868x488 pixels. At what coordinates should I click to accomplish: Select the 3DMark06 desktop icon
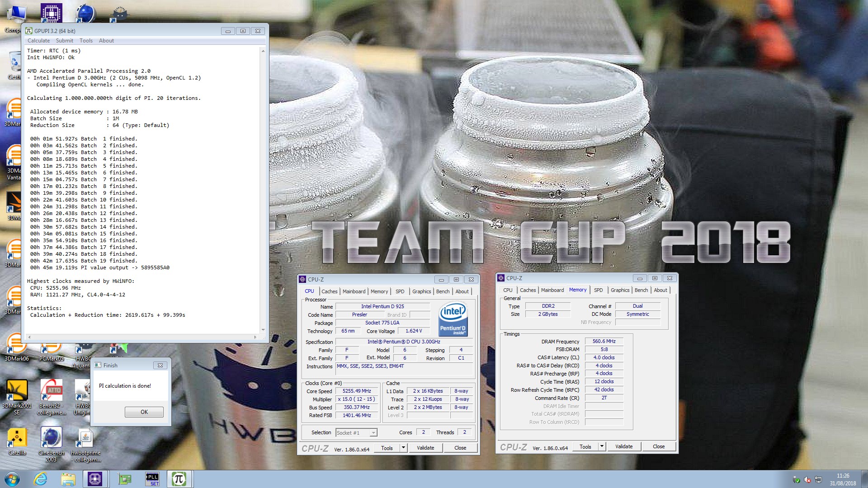point(16,348)
